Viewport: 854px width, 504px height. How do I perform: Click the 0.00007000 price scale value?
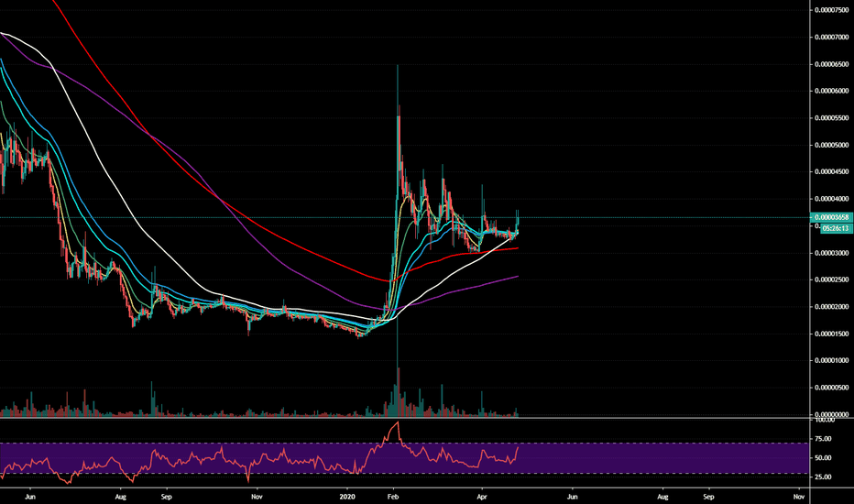(832, 37)
